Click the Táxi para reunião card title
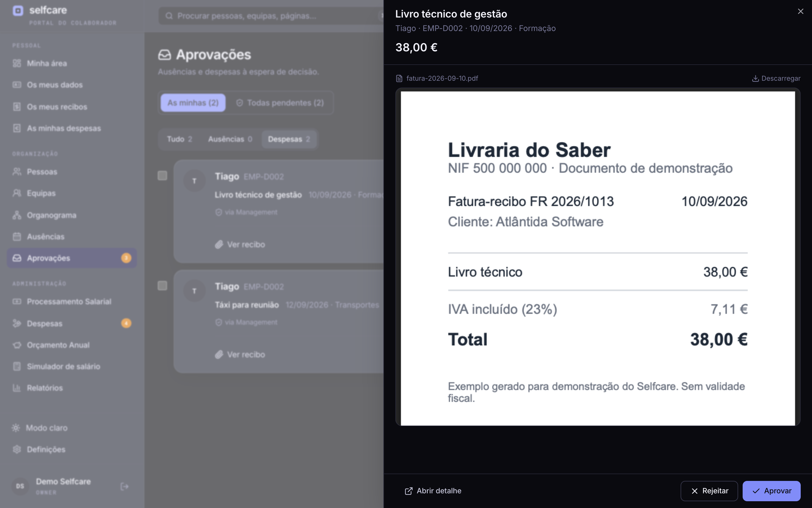This screenshot has width=812, height=508. click(247, 305)
